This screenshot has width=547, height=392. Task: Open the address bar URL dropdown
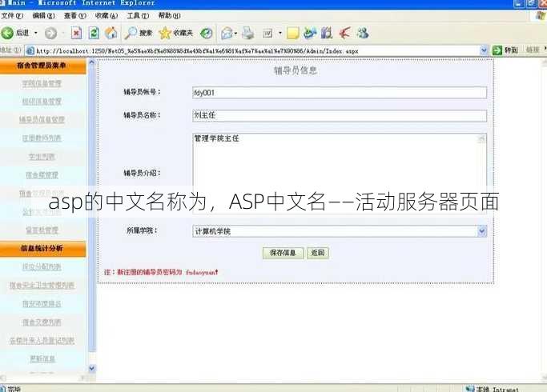tap(484, 50)
